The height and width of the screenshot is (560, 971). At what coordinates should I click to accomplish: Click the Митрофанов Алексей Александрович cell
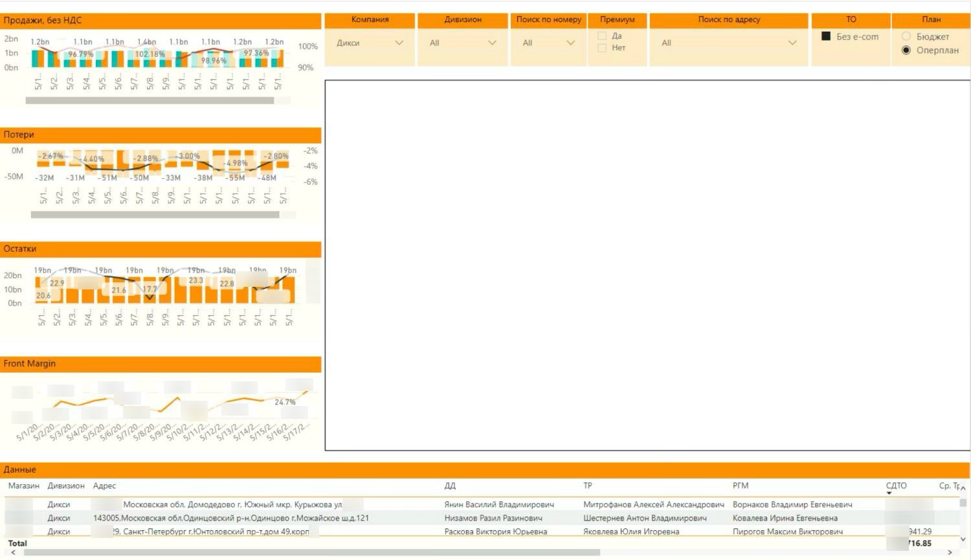coord(654,504)
